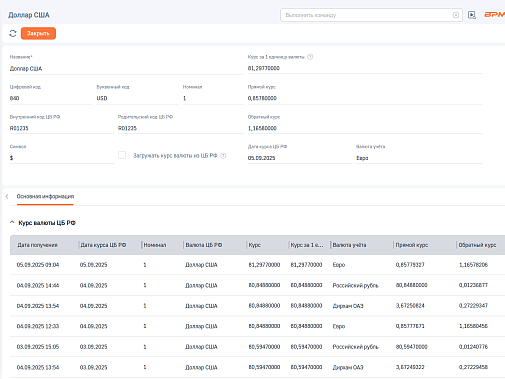Click the circle icon inside command field
Screen dimensions: 505x379
click(456, 15)
